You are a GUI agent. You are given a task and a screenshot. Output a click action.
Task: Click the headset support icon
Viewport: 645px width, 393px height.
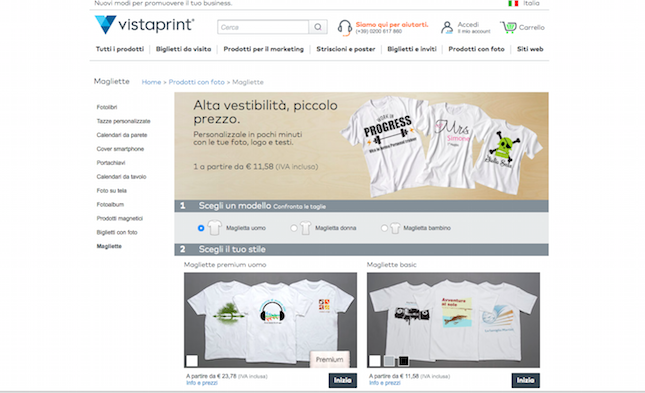(x=345, y=28)
